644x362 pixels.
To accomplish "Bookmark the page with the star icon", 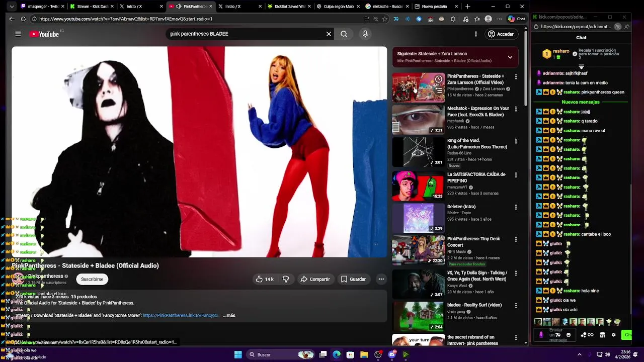I will pos(385,19).
